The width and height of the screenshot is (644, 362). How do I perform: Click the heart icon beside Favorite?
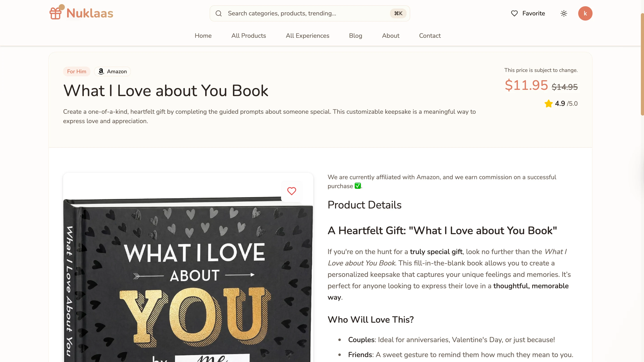coord(514,13)
